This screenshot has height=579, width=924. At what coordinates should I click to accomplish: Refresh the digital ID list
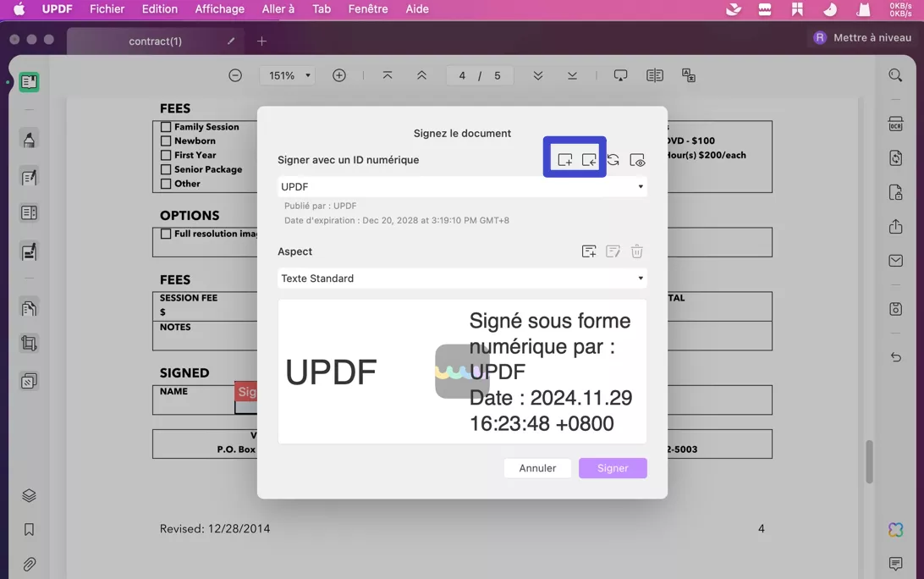click(613, 160)
